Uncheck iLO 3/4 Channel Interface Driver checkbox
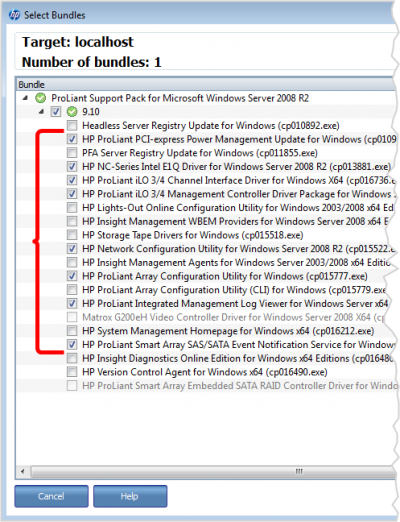Image resolution: width=400 pixels, height=522 pixels. [x=72, y=180]
